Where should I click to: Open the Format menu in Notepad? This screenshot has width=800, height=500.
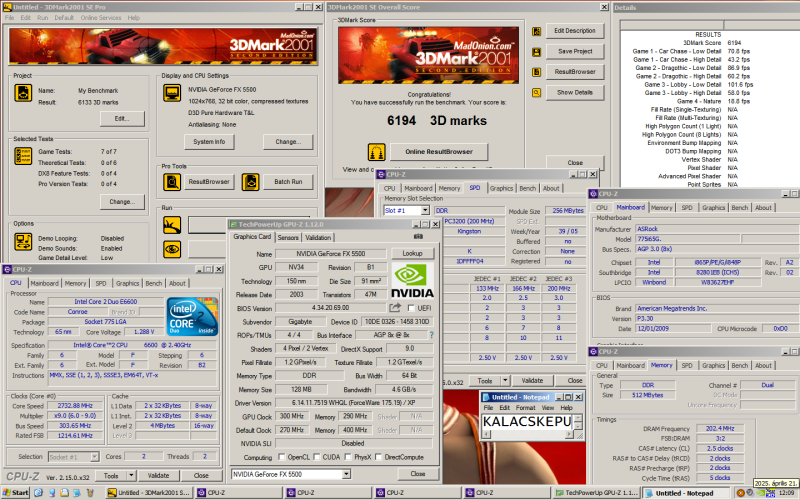[525, 408]
